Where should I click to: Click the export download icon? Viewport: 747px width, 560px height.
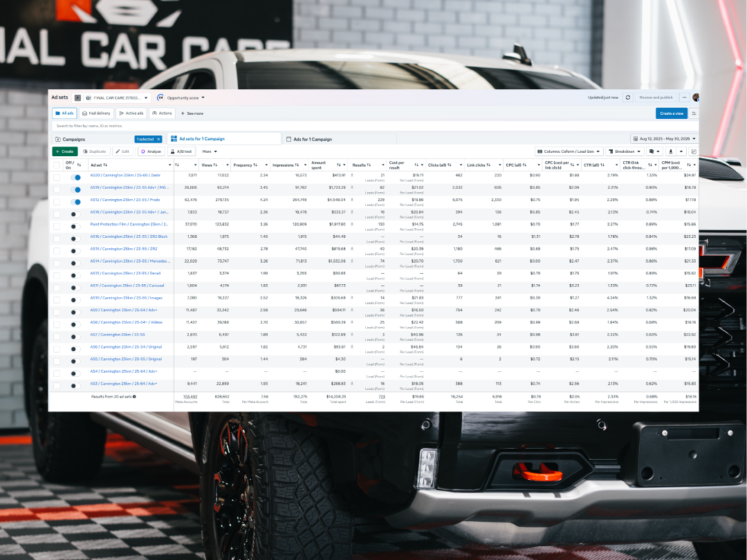(671, 151)
